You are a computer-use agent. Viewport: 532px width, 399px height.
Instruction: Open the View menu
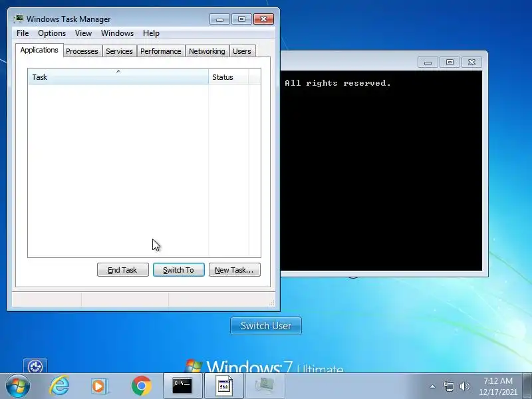(84, 33)
